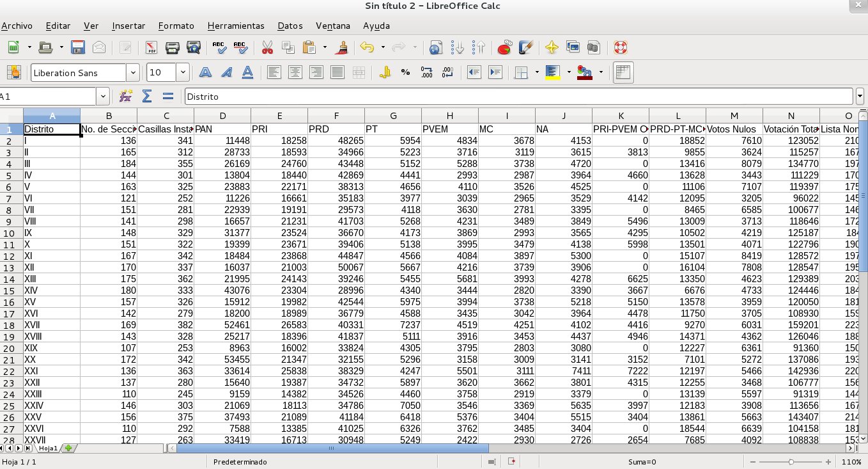Click column header D above PAN
The width and height of the screenshot is (868, 469).
tap(222, 116)
